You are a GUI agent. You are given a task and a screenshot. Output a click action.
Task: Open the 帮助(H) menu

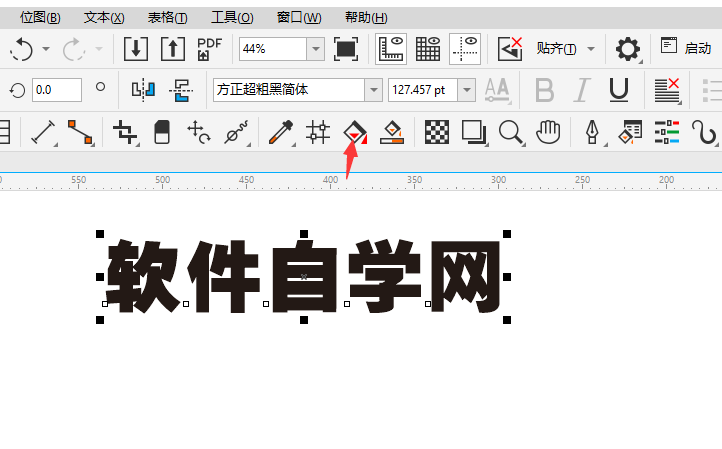click(x=366, y=17)
